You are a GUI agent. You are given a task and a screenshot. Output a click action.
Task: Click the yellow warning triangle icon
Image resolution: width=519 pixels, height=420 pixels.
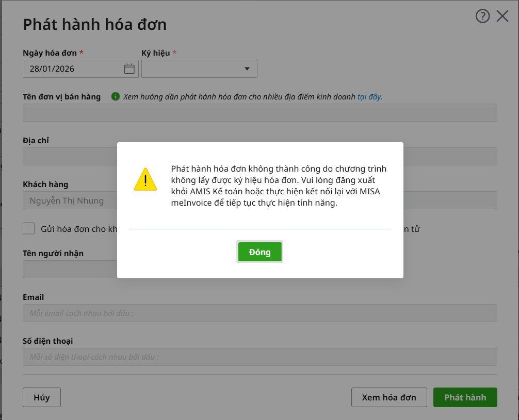(145, 179)
